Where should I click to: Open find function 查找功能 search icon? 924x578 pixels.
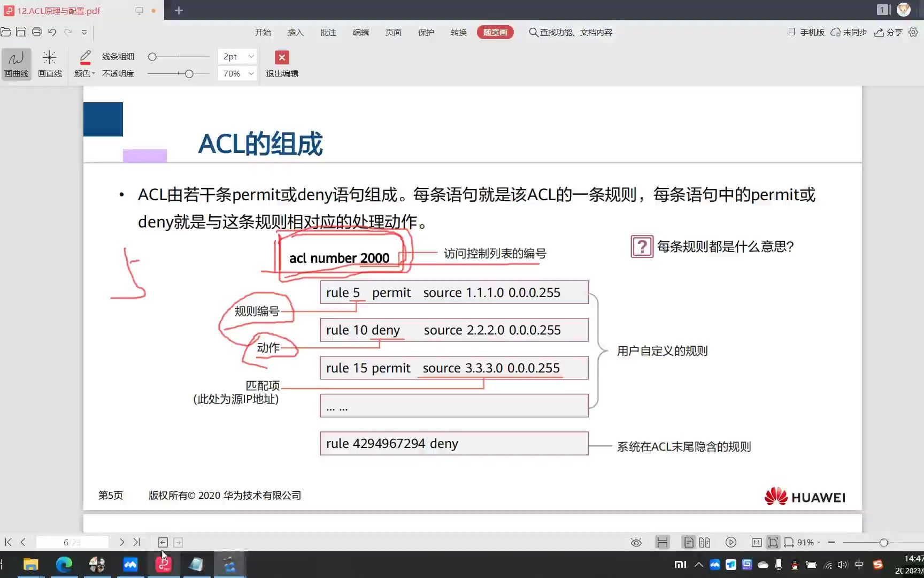pos(533,32)
